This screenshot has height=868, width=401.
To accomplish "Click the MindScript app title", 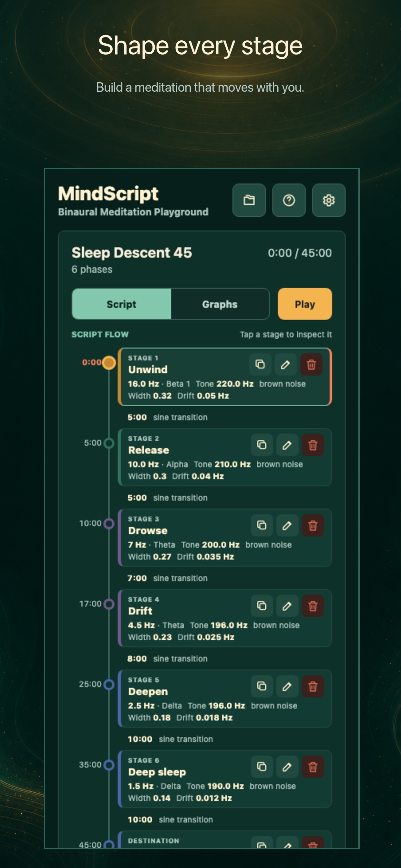I will [x=108, y=194].
